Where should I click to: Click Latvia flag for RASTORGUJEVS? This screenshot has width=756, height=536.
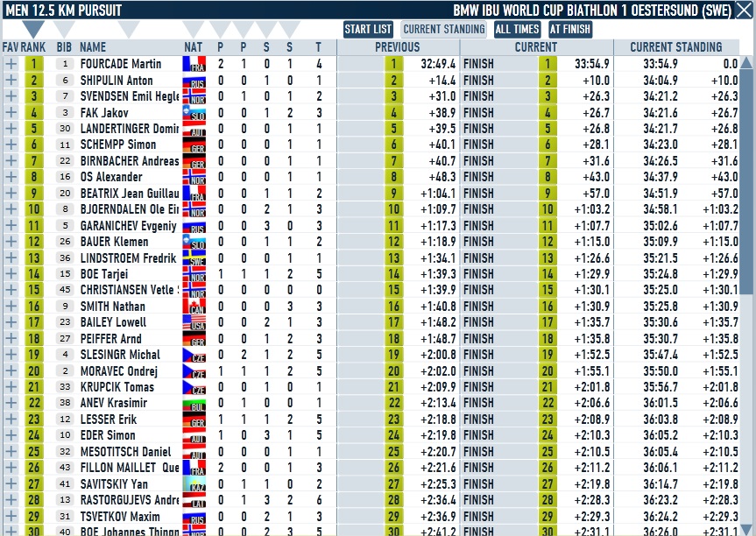click(x=194, y=500)
